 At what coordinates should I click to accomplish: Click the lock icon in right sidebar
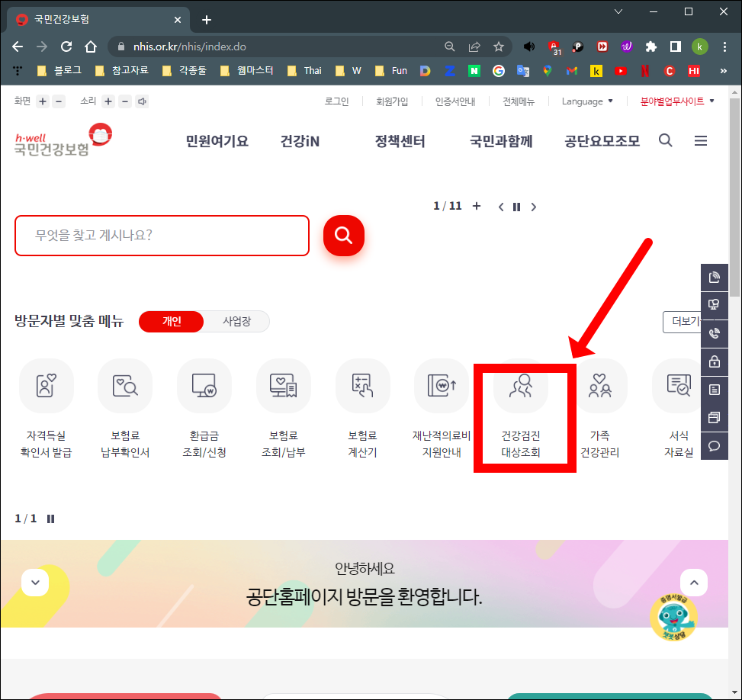pos(715,361)
